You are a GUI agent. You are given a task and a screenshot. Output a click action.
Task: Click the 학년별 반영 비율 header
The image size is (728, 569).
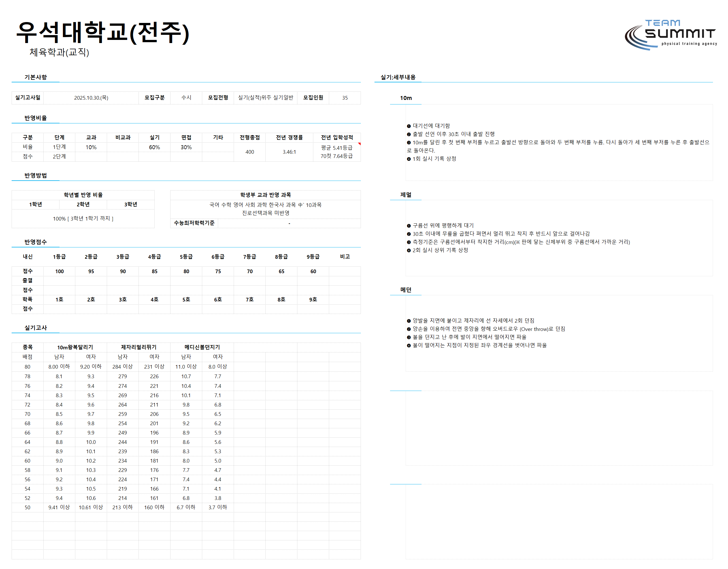(83, 195)
